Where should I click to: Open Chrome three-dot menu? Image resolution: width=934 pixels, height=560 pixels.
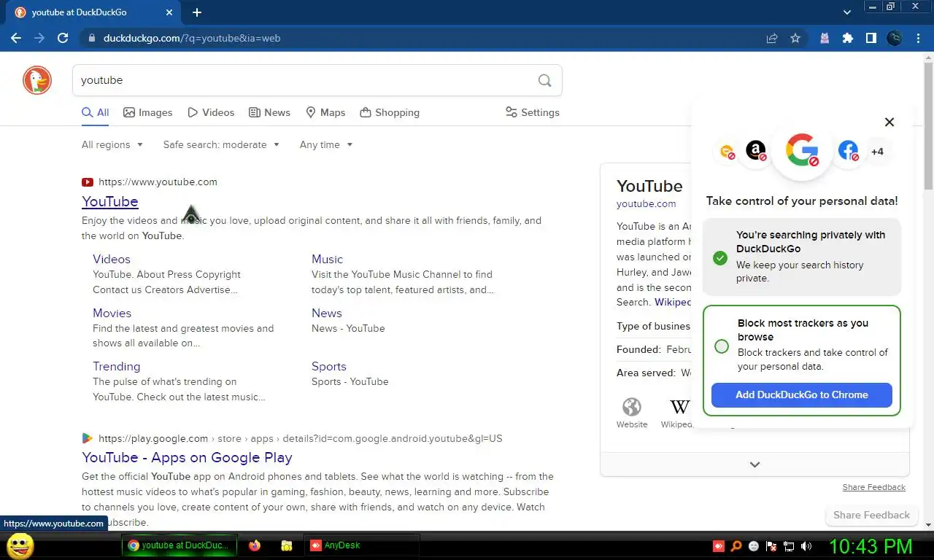(x=919, y=38)
